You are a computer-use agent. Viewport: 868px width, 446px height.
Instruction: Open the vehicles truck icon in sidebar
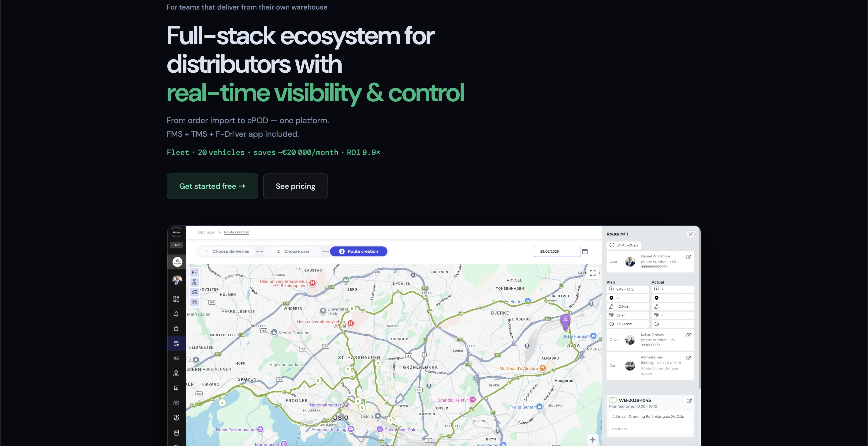[176, 358]
